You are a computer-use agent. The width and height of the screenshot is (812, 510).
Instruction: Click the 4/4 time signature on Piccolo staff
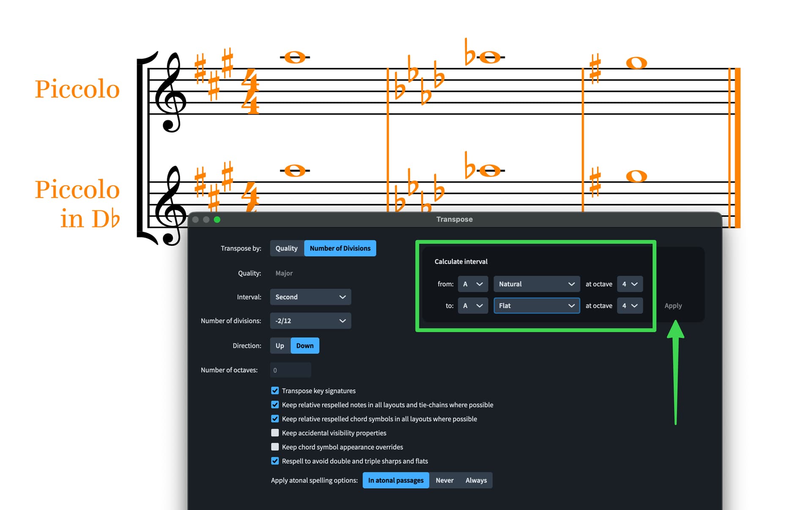pos(250,91)
